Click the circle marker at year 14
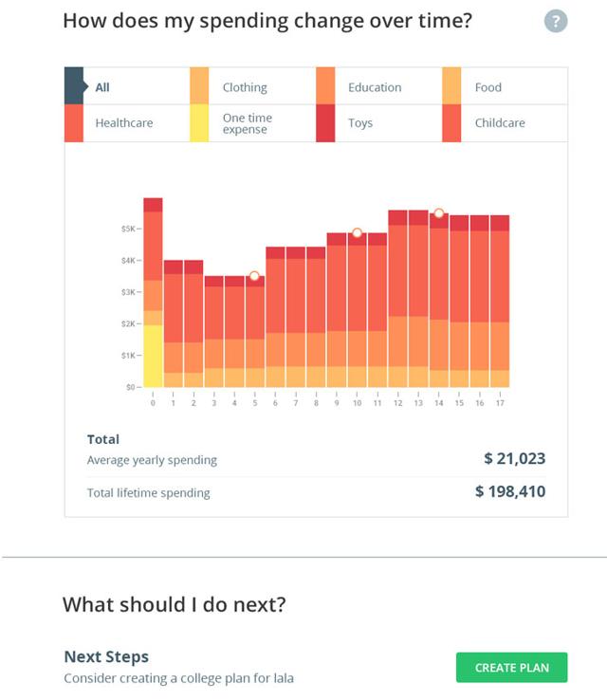 438,213
